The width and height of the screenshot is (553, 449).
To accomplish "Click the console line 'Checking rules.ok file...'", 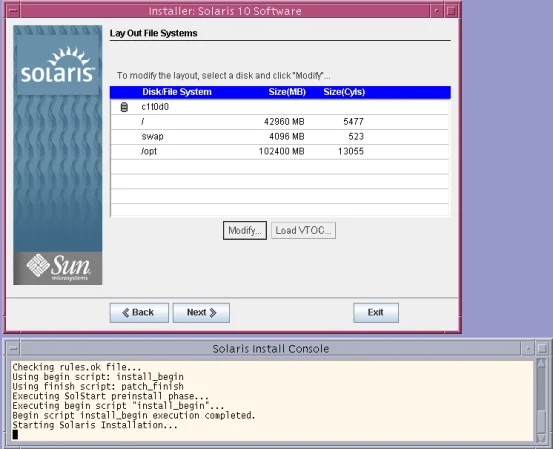I will pos(77,367).
